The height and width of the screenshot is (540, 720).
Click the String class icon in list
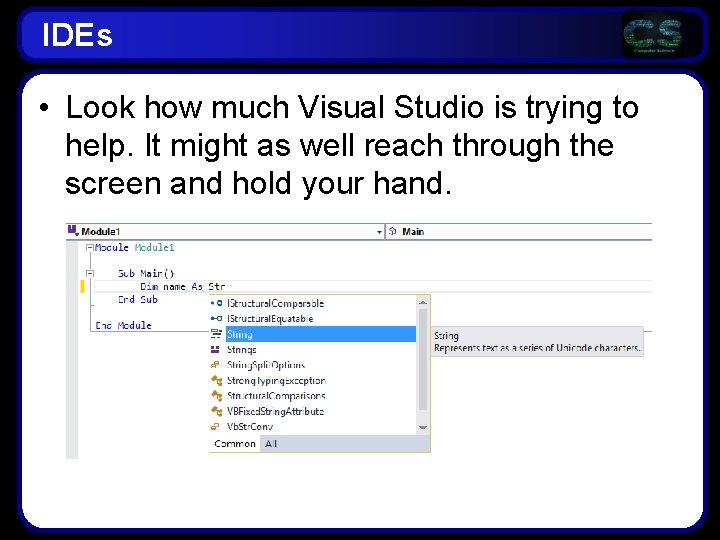(x=216, y=334)
